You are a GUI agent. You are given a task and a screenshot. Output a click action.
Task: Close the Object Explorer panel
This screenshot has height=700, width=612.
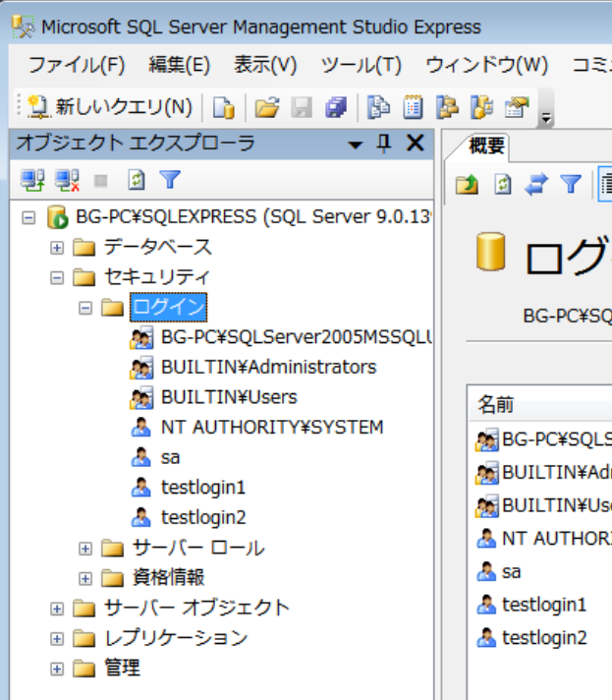click(x=416, y=144)
